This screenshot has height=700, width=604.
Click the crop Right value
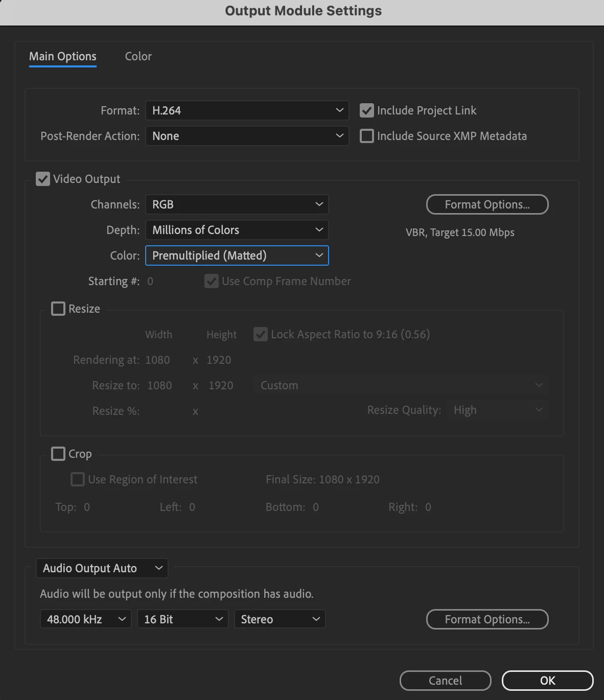(428, 507)
